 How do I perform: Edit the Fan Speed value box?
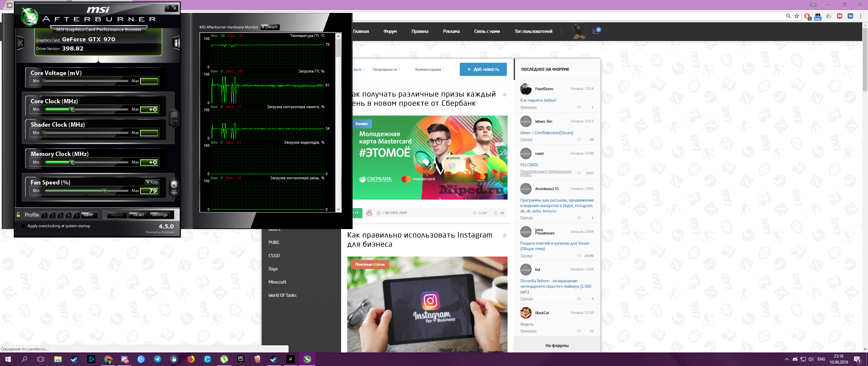click(x=149, y=191)
